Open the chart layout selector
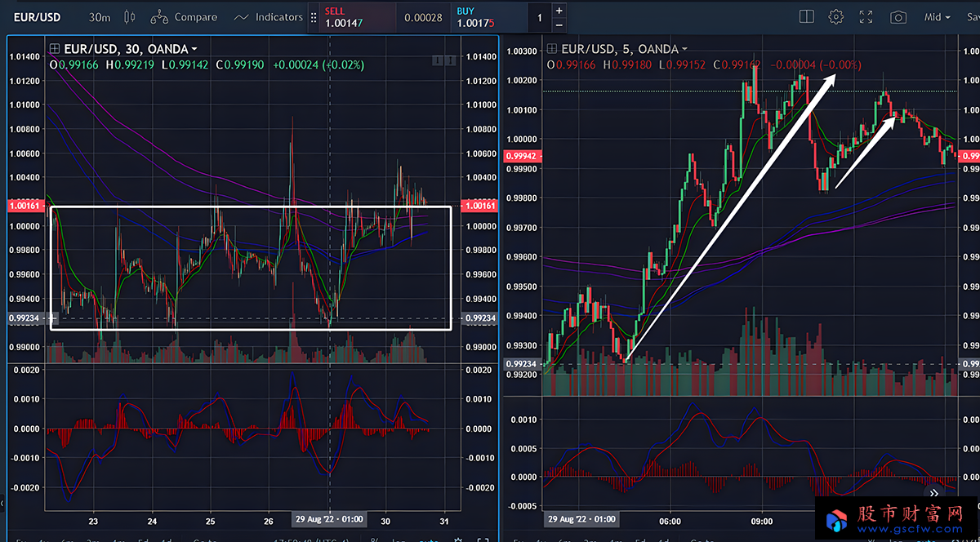980x542 pixels. (x=807, y=16)
